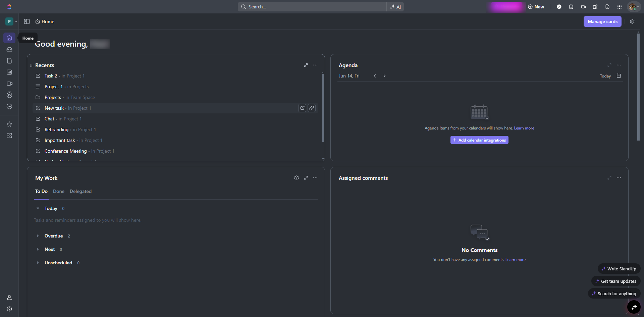Image resolution: width=644 pixels, height=317 pixels.
Task: Click the Manage cards button
Action: click(602, 21)
